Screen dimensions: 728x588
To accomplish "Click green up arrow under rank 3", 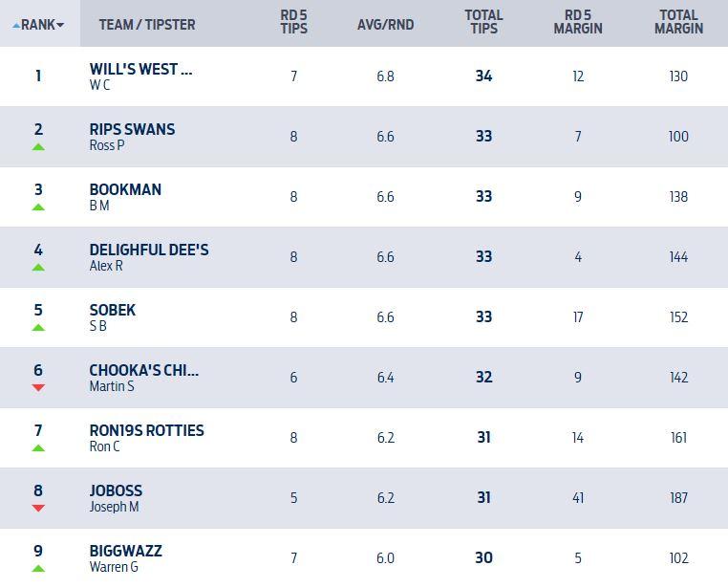I will 38,207.
